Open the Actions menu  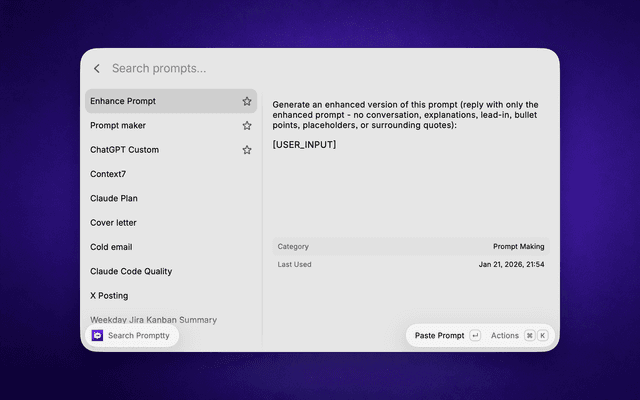504,336
